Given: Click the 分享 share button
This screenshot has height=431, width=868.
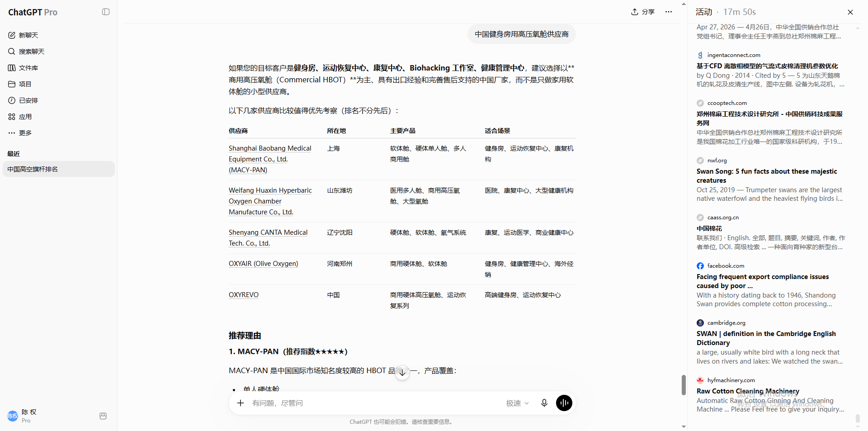Looking at the screenshot, I should [x=643, y=12].
